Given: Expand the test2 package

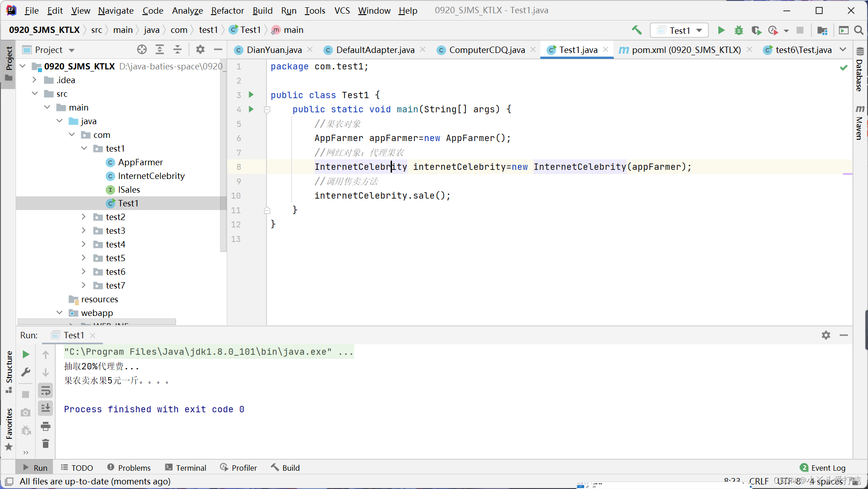Looking at the screenshot, I should [x=84, y=217].
